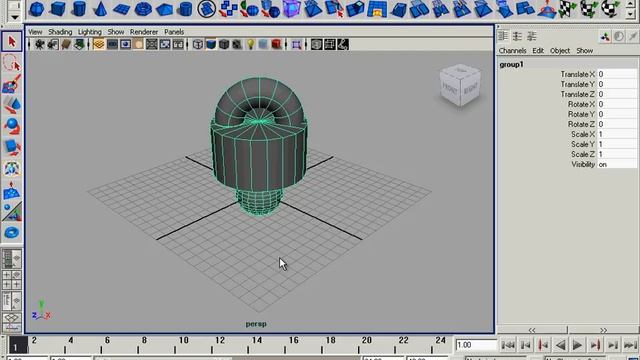
Task: Toggle wireframe on shaded mode
Action: 224,44
